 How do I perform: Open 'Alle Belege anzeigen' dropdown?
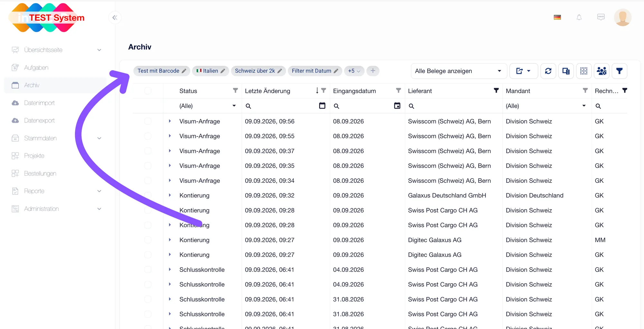coord(459,71)
